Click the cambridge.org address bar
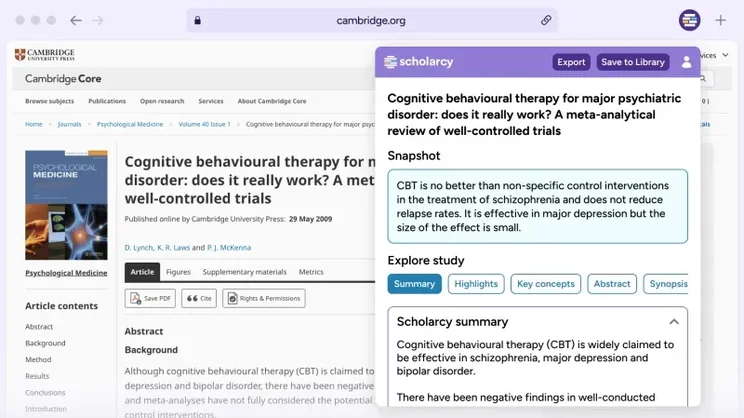Image resolution: width=744 pixels, height=418 pixels. pyautogui.click(x=372, y=20)
